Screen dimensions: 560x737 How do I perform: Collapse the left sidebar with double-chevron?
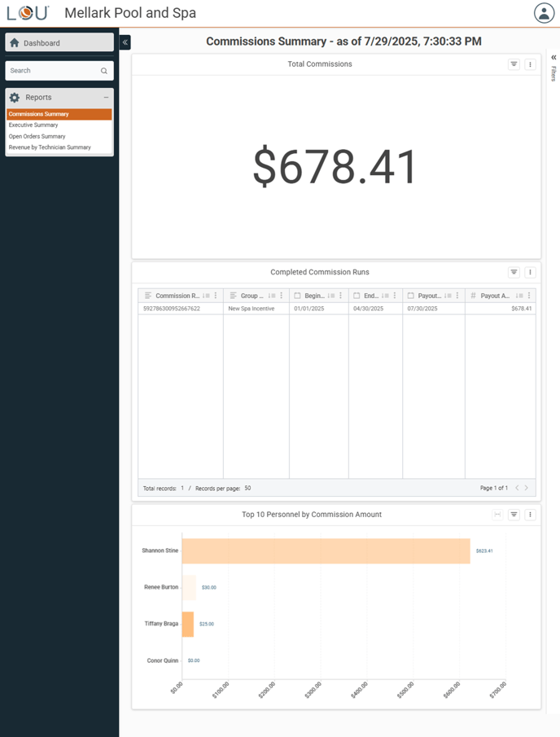click(125, 42)
